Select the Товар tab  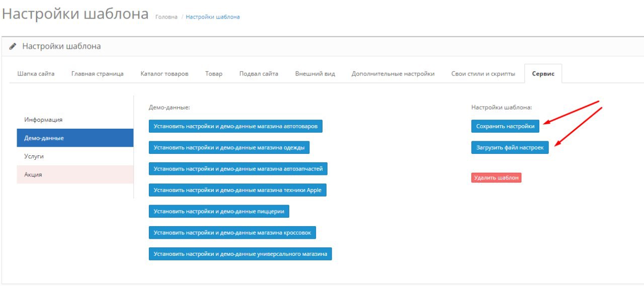pos(214,73)
